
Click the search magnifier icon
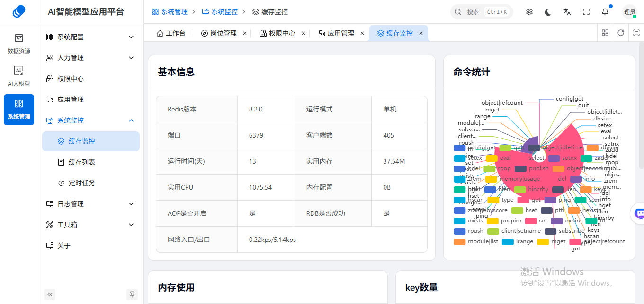pyautogui.click(x=458, y=12)
